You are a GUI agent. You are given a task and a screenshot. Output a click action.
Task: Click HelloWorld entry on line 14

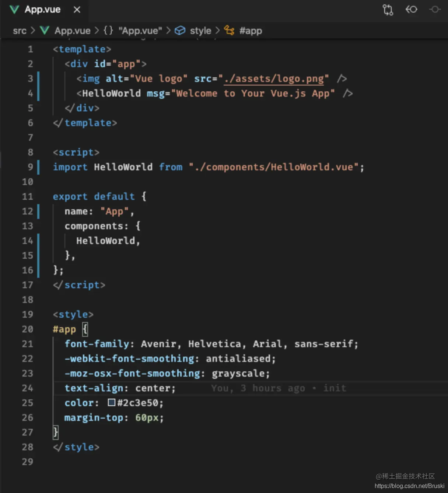click(x=105, y=241)
